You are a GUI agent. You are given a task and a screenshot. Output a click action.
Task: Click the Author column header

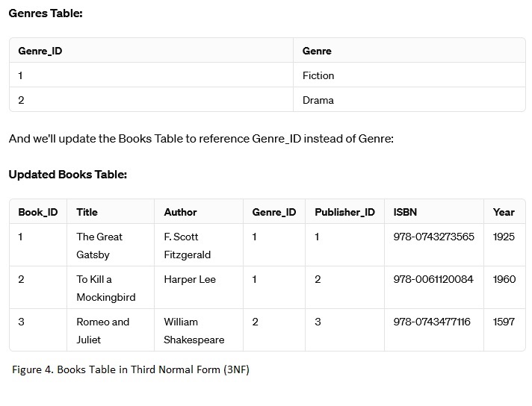181,212
